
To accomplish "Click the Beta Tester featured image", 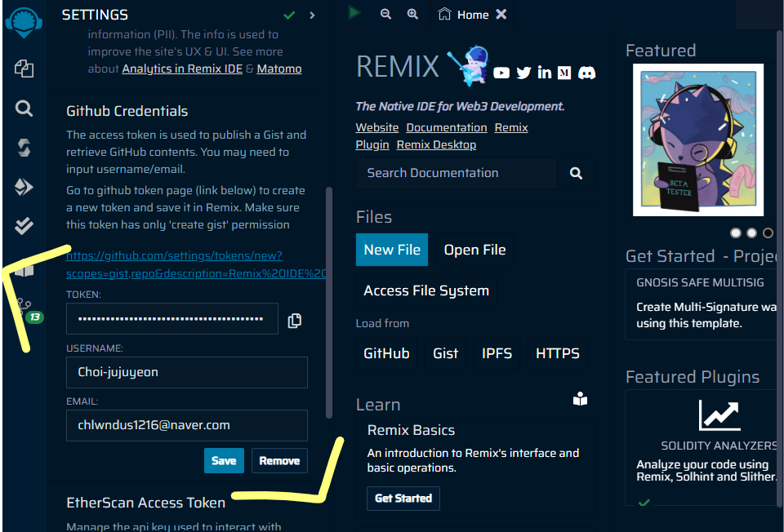I will point(698,140).
